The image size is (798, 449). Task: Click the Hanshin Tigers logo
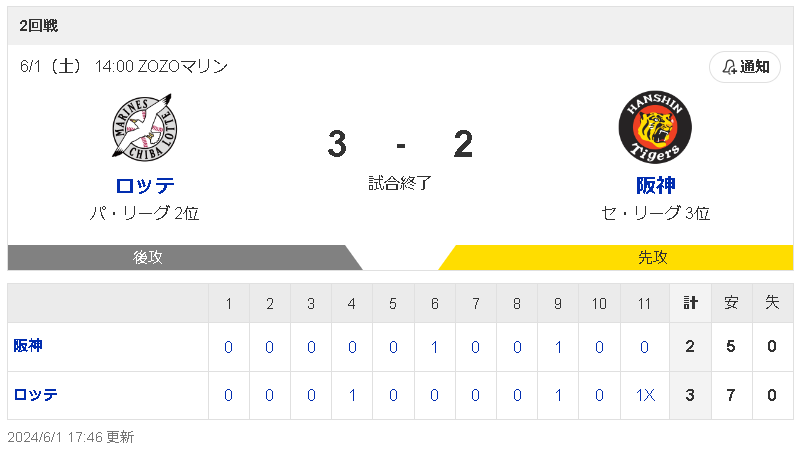(x=655, y=127)
